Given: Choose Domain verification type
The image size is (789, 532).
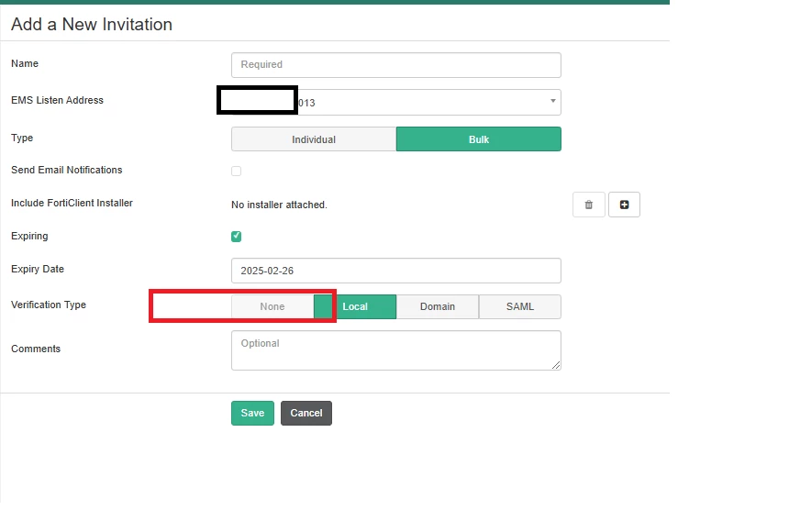Looking at the screenshot, I should tap(438, 306).
